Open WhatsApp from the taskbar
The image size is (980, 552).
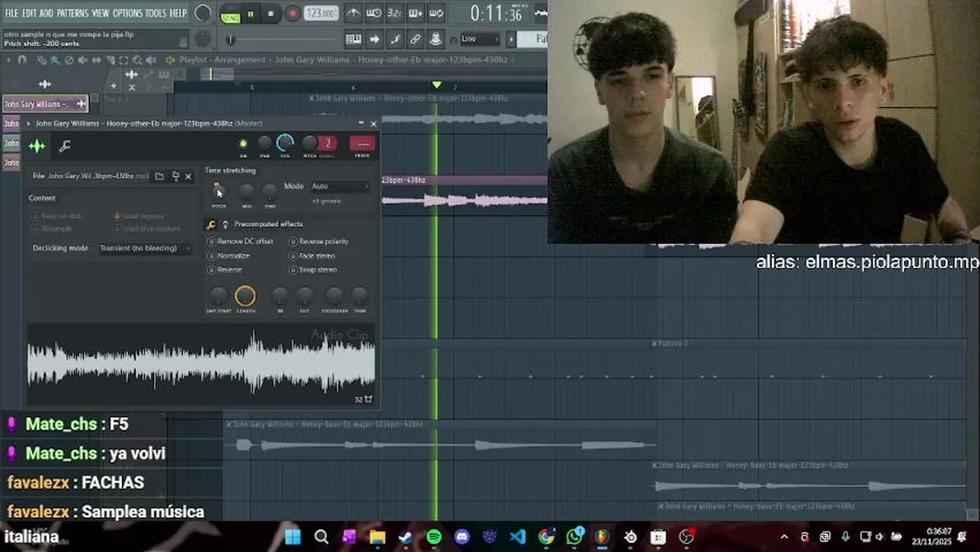click(x=574, y=537)
